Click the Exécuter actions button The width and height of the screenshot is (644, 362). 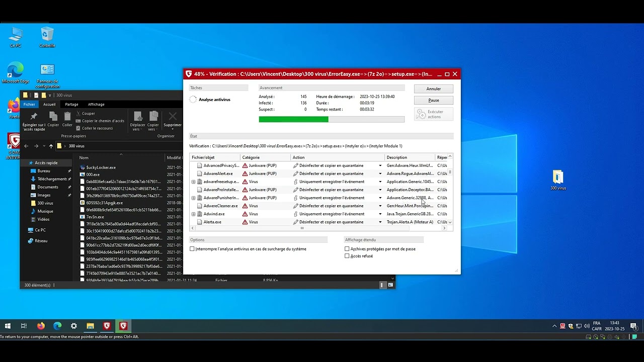click(433, 114)
